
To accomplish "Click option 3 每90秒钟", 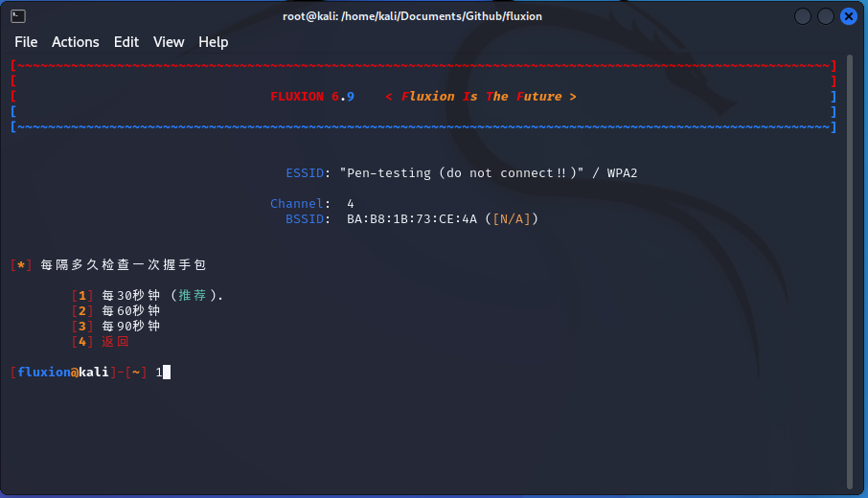I will 116,327.
